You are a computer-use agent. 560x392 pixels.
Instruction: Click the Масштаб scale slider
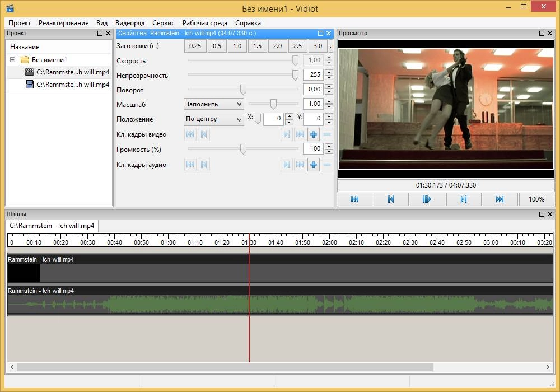pos(273,104)
